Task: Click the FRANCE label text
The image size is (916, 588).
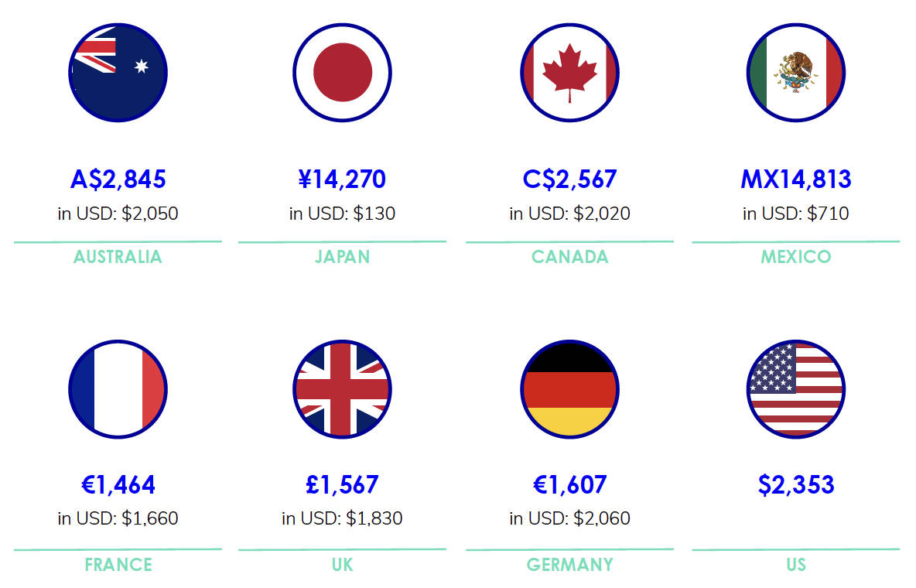Action: tap(118, 565)
